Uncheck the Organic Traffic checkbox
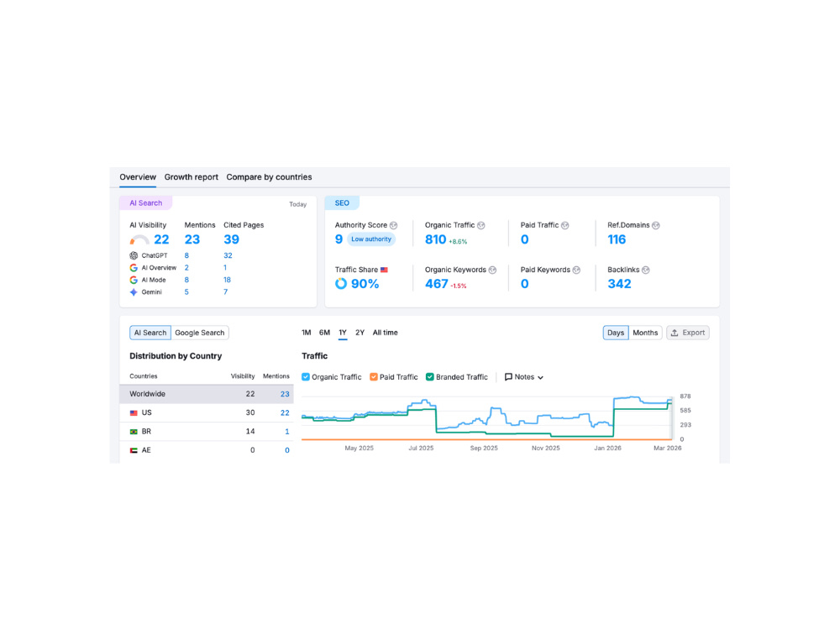 coord(306,377)
